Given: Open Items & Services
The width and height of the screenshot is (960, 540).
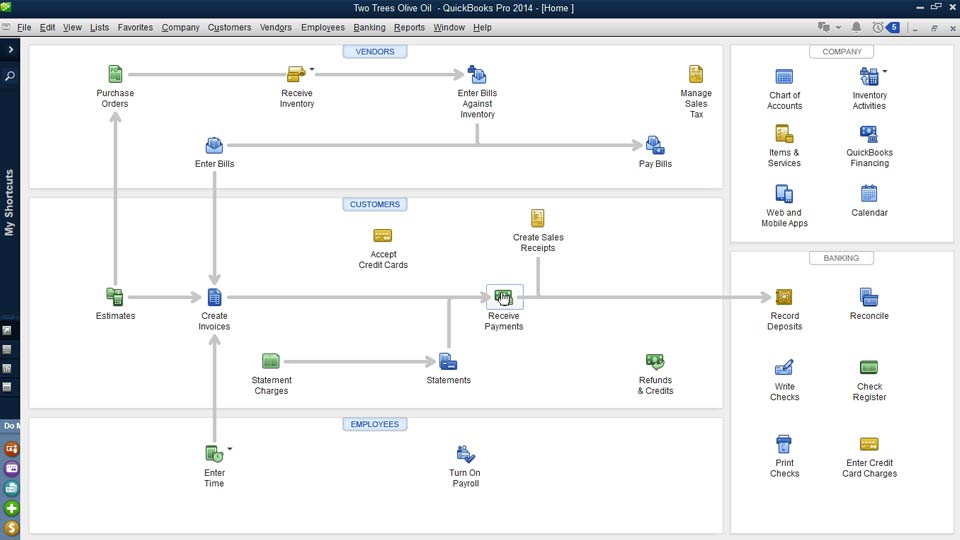Looking at the screenshot, I should click(784, 133).
